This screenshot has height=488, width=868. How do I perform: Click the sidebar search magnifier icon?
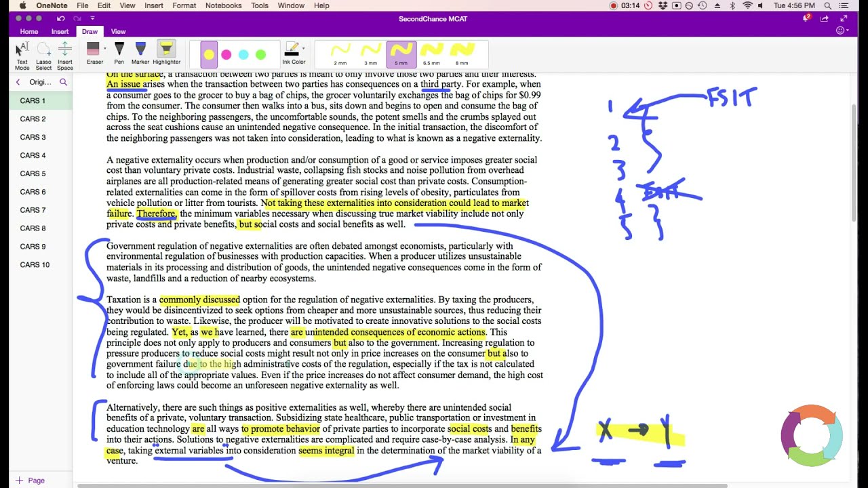coord(63,82)
